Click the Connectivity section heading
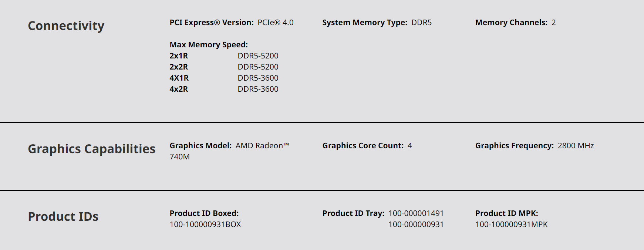 66,26
